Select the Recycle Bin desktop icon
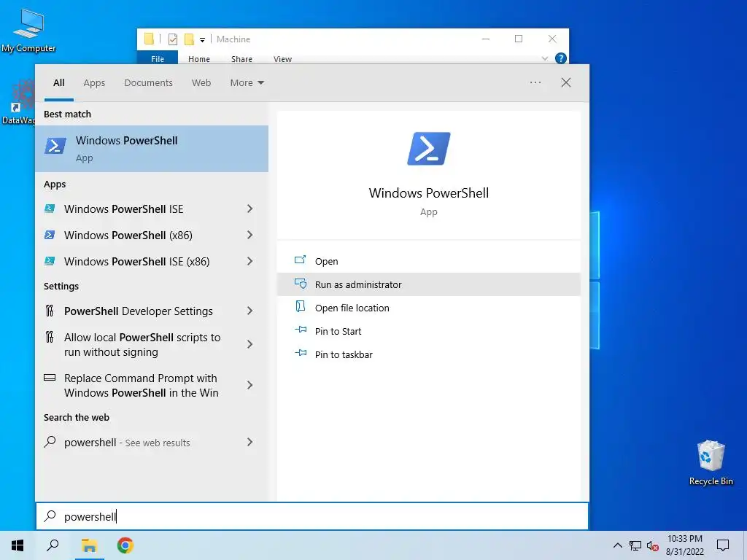Viewport: 747px width, 560px height. 711,463
